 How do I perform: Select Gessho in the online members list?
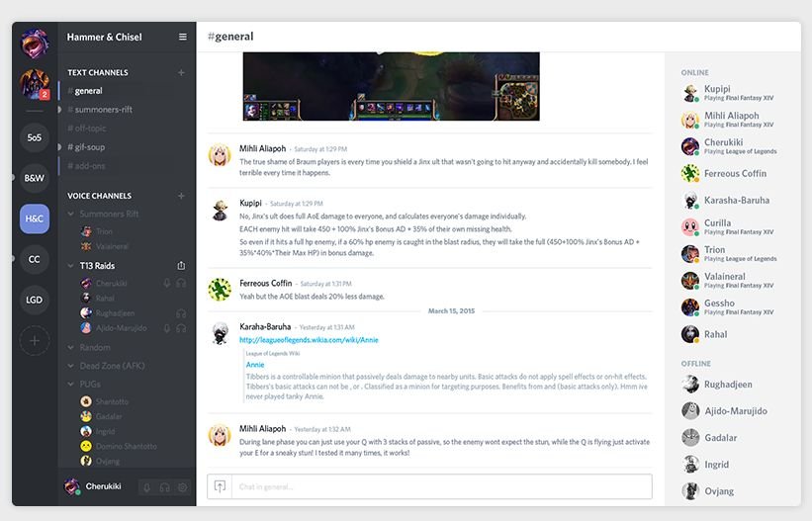coord(729,307)
